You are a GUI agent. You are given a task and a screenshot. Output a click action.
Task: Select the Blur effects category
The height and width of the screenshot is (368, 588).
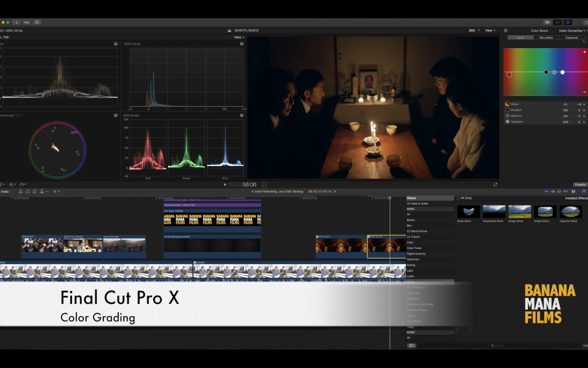409,226
